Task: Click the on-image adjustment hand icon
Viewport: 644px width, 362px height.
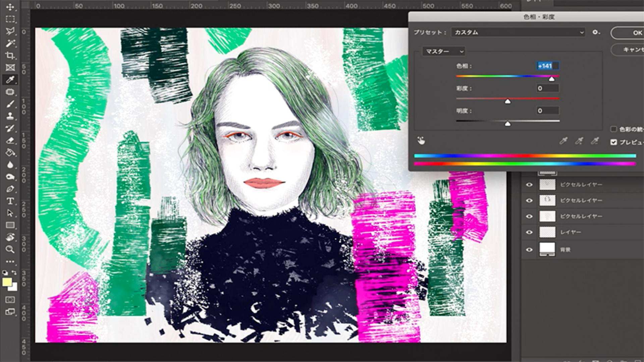Action: 421,141
